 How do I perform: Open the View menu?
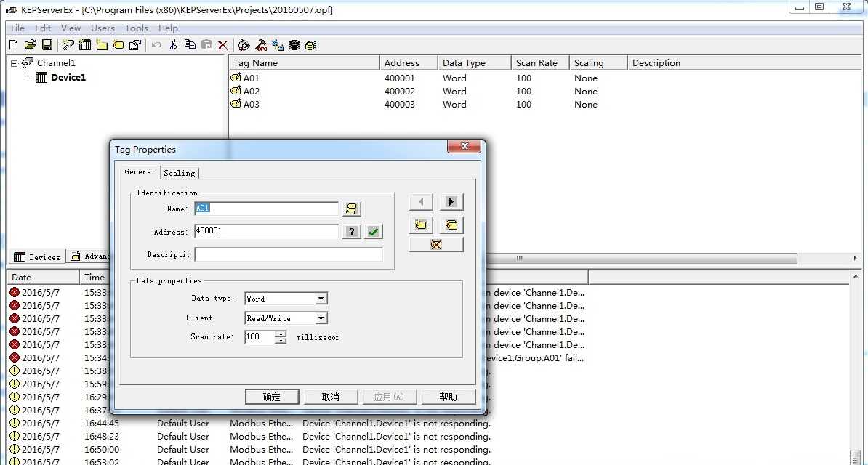pyautogui.click(x=71, y=28)
